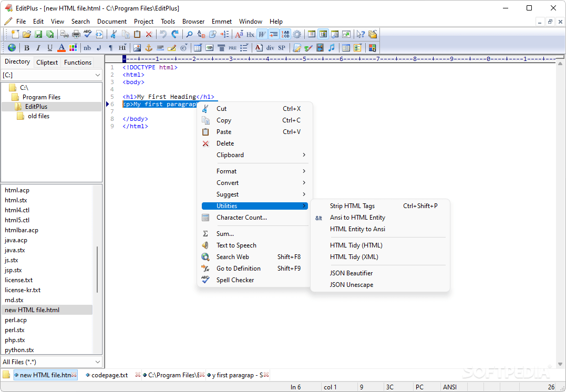Click the Save file toolbar icon

point(38,34)
